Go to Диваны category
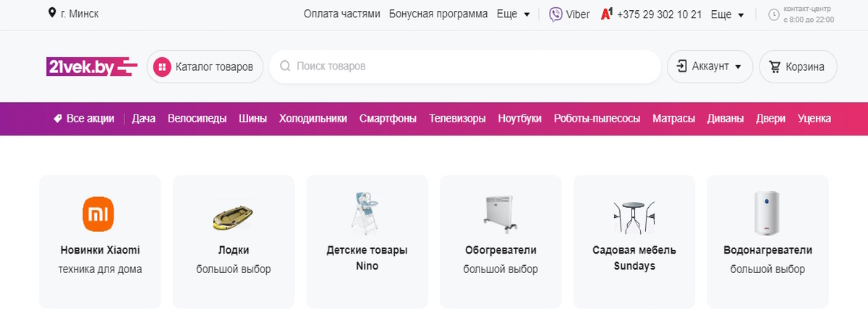Image resolution: width=868 pixels, height=326 pixels. 726,119
